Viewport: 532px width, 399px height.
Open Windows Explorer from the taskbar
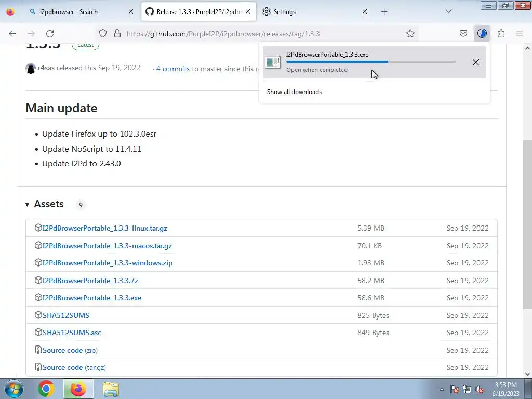(x=111, y=389)
